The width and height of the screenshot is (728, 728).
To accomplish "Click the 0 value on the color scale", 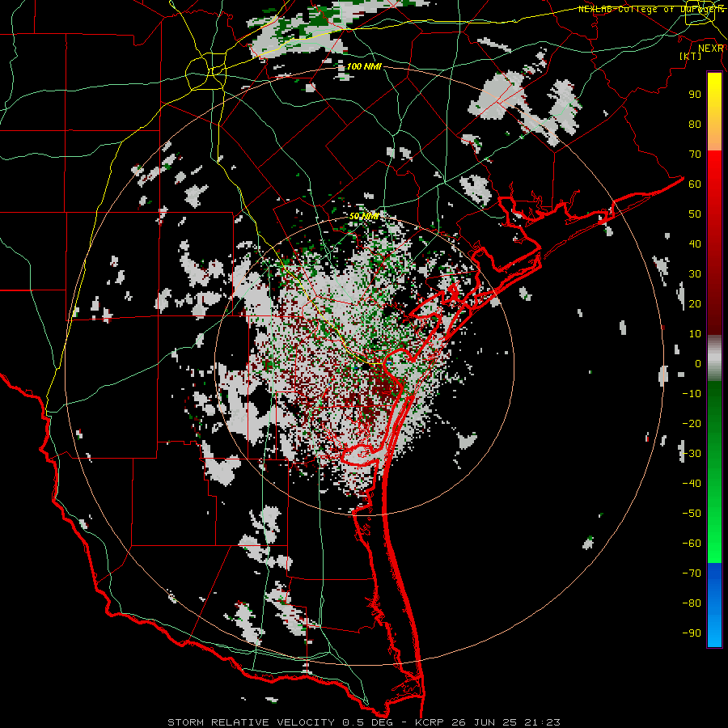I will pyautogui.click(x=698, y=363).
